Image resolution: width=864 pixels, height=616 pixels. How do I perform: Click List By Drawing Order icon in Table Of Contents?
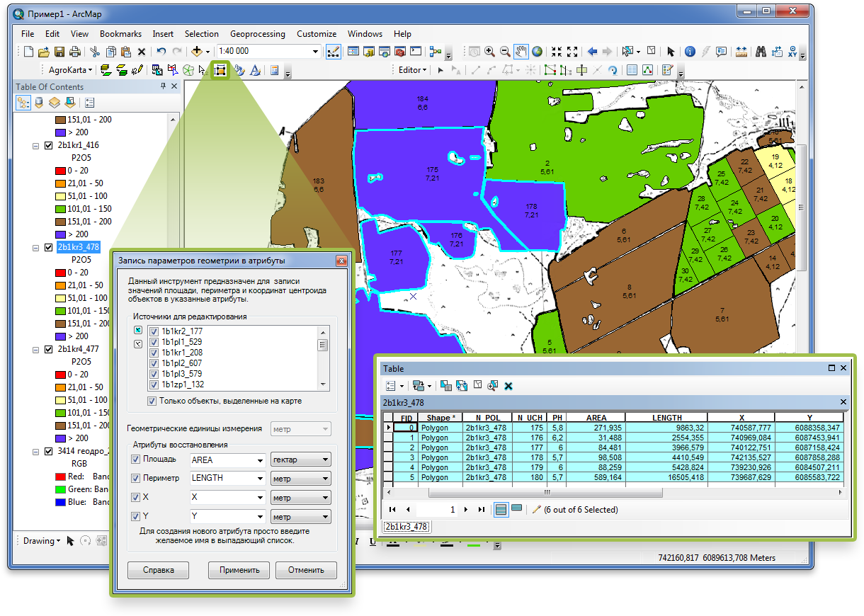coord(23,102)
